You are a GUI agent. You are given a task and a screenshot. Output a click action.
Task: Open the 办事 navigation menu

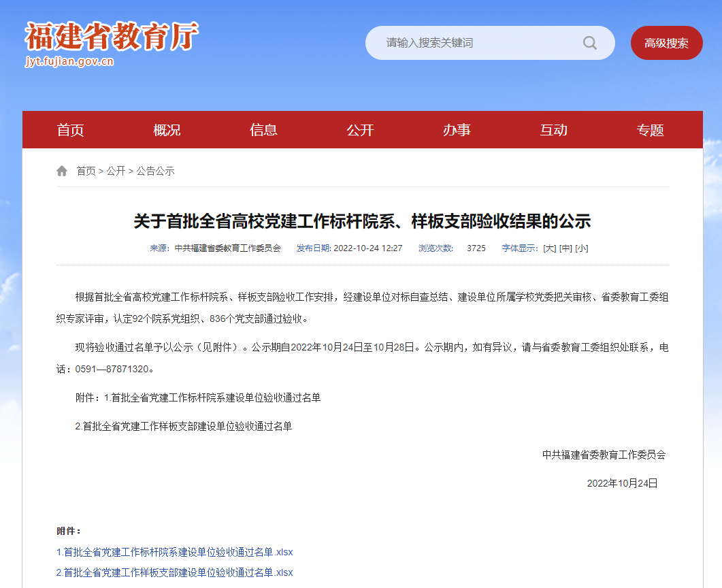coord(457,129)
